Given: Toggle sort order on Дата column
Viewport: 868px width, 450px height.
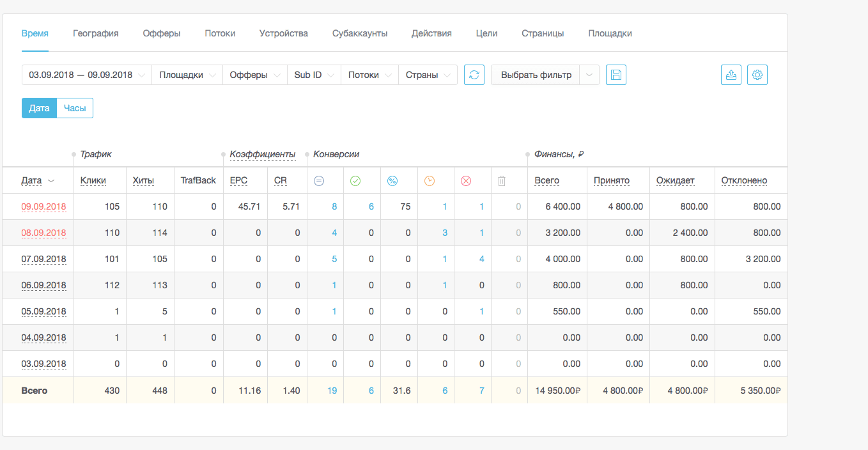Looking at the screenshot, I should pyautogui.click(x=38, y=180).
